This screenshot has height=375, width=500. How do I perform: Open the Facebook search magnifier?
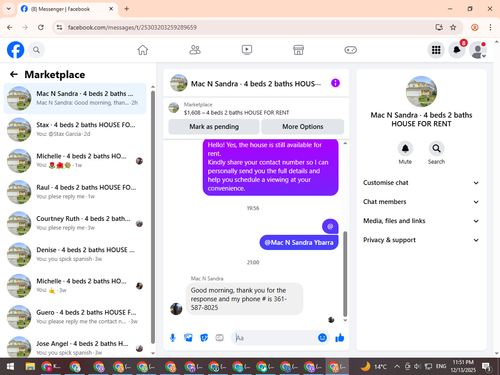coord(36,50)
